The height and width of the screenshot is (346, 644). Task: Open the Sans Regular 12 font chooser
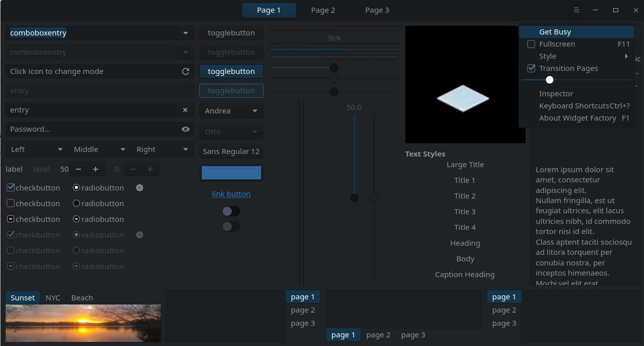pyautogui.click(x=231, y=151)
